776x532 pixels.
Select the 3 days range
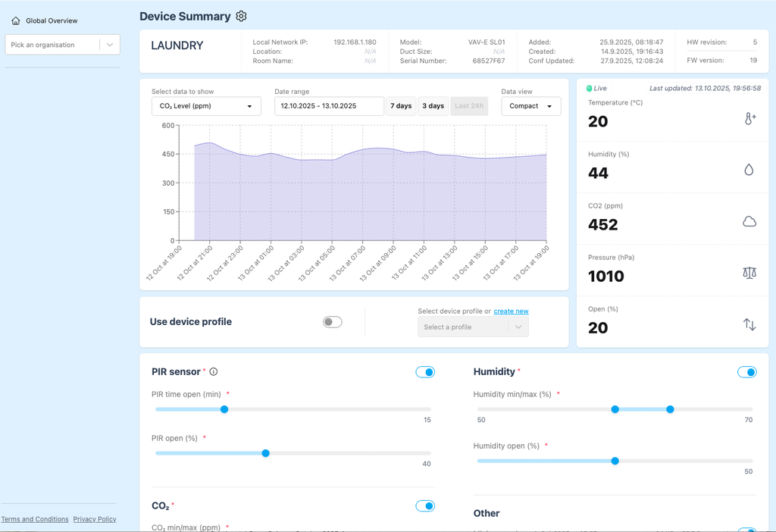[433, 106]
